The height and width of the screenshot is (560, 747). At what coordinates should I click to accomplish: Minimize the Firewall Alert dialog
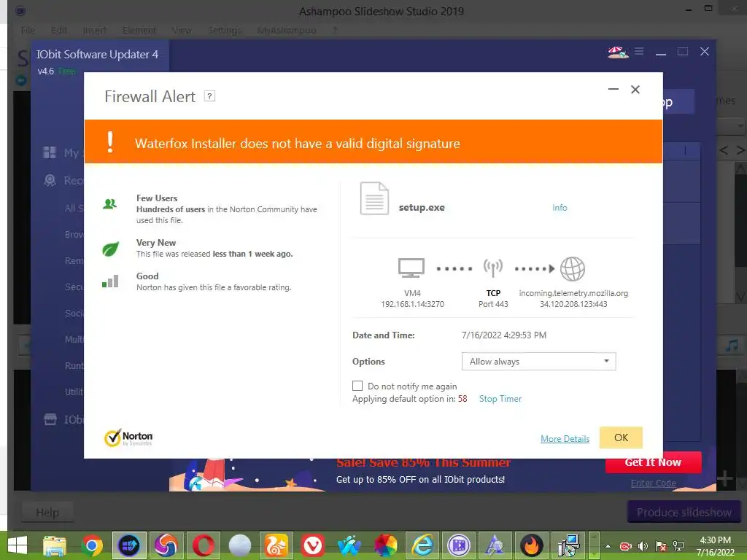click(613, 90)
